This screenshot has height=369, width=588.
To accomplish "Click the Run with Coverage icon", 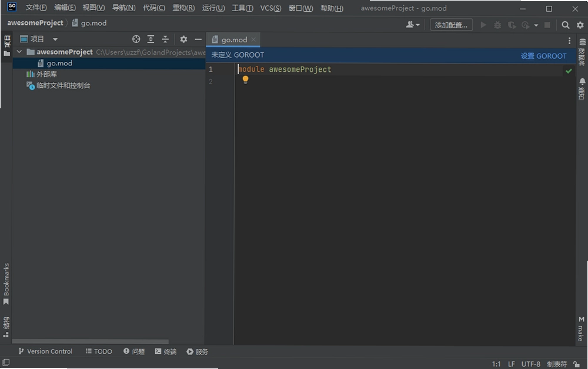I will coord(512,25).
